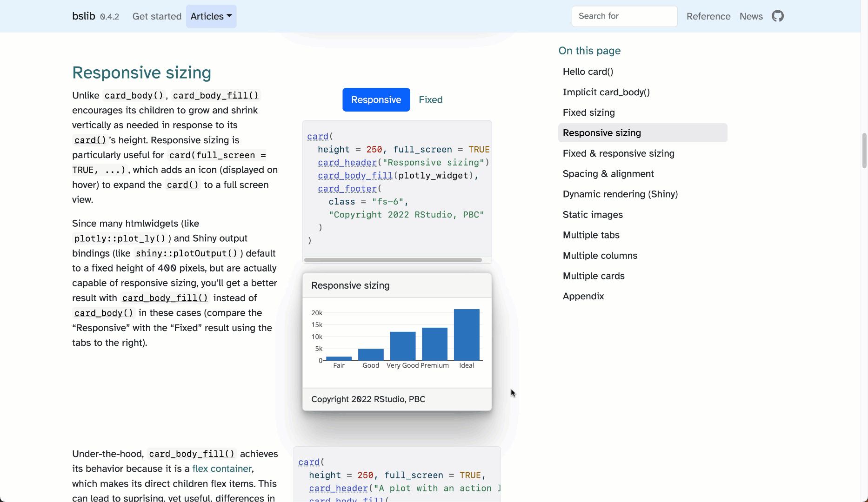Click the bslib home brand link
Viewport: 868px width, 502px height.
(x=84, y=16)
